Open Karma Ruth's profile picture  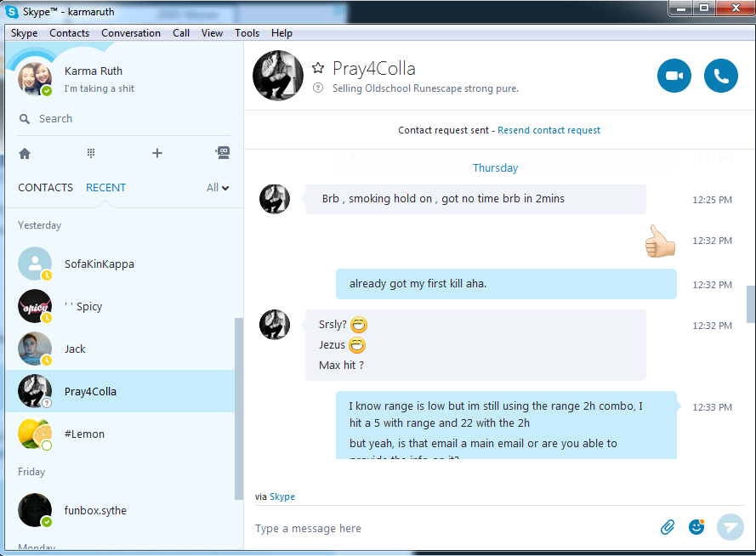[x=35, y=78]
